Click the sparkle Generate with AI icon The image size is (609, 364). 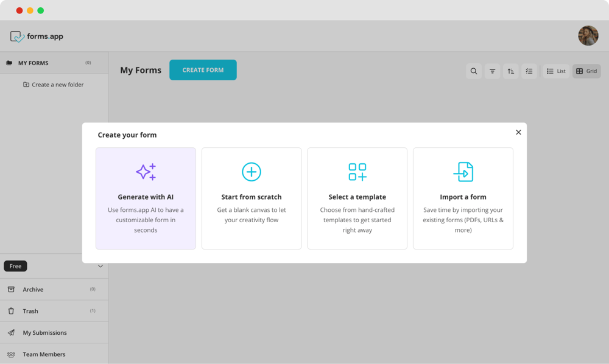[146, 172]
